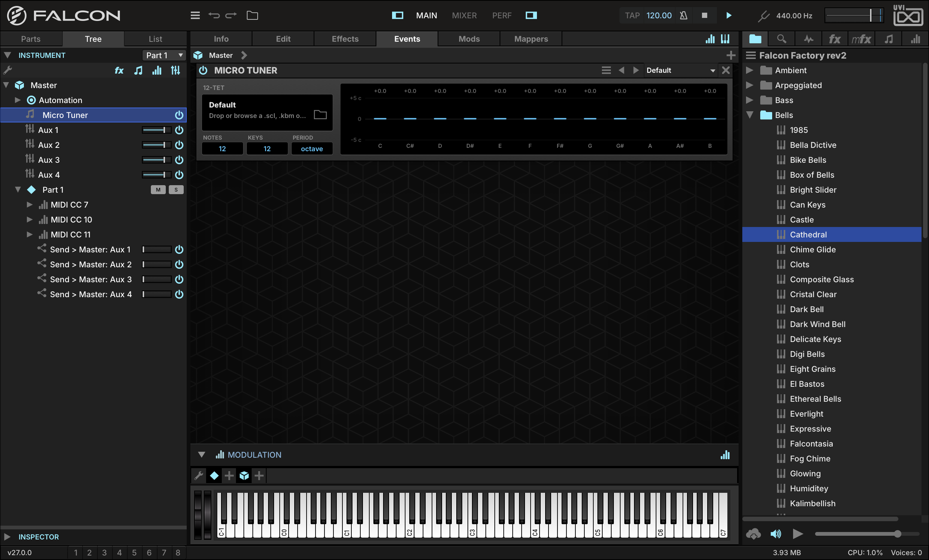The height and width of the screenshot is (560, 929).
Task: Toggle the metronome icon next to the tempo
Action: [x=683, y=15]
